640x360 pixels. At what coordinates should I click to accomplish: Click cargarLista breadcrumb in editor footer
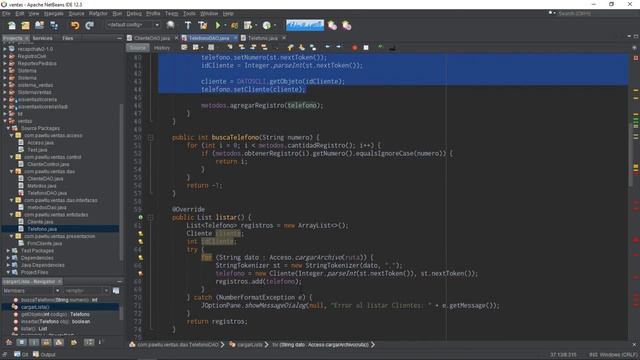pos(250,345)
